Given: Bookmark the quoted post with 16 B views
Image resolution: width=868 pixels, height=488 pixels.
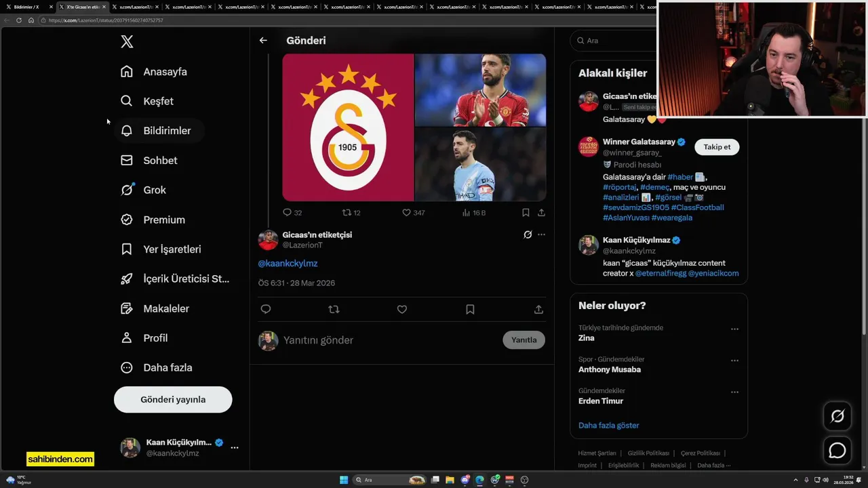Looking at the screenshot, I should click(526, 212).
